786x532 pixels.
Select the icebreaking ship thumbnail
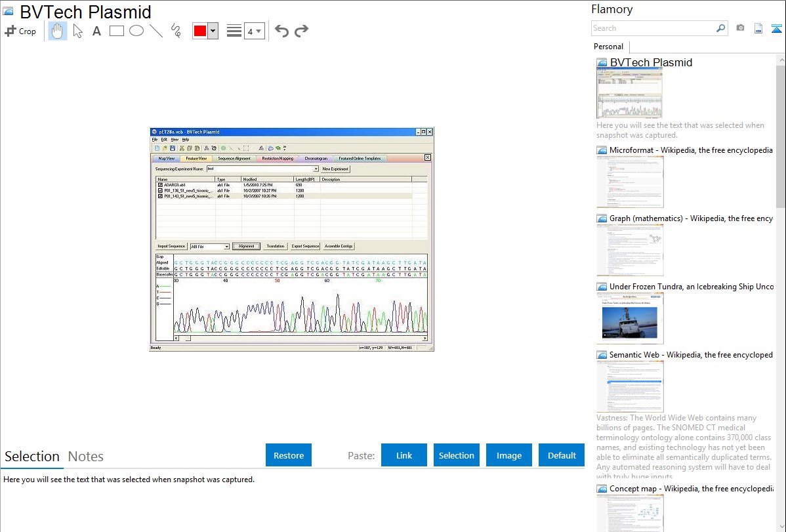(x=630, y=318)
